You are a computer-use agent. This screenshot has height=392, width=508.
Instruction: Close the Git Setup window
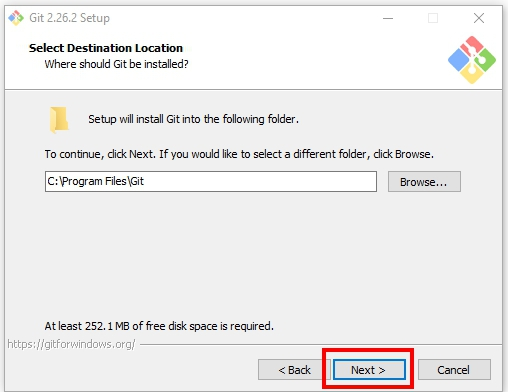pyautogui.click(x=479, y=18)
